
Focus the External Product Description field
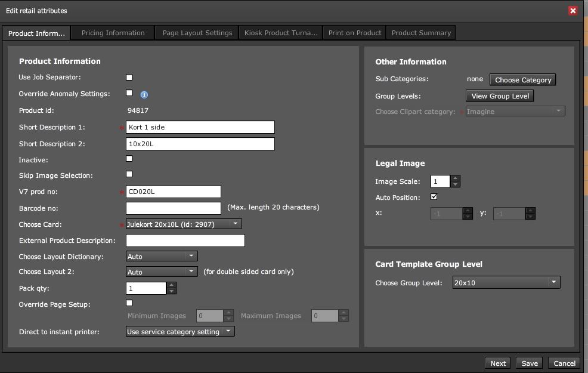185,241
